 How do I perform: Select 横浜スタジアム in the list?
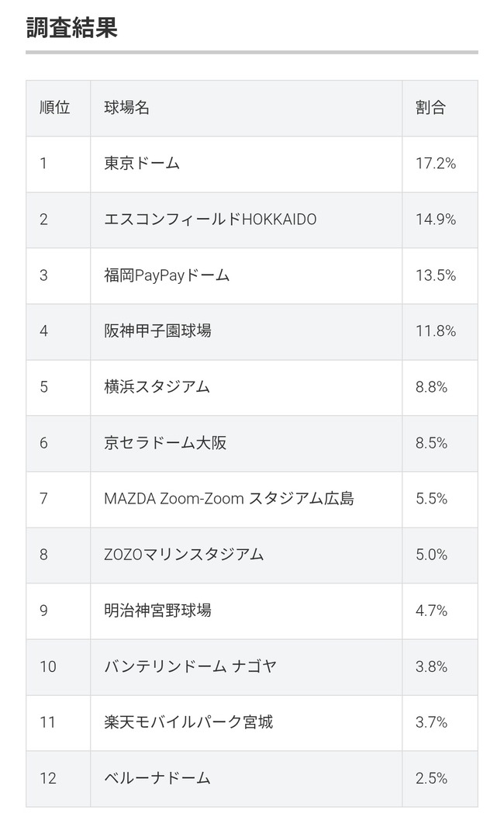[157, 387]
